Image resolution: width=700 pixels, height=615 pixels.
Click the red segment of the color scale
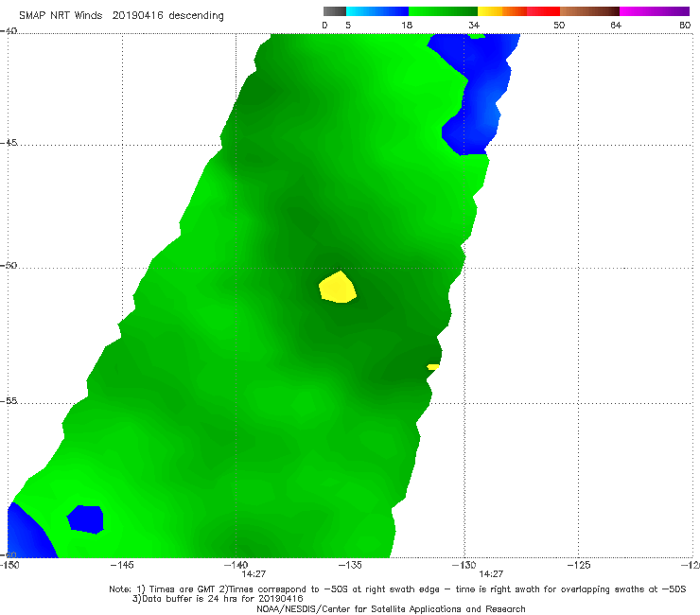543,11
